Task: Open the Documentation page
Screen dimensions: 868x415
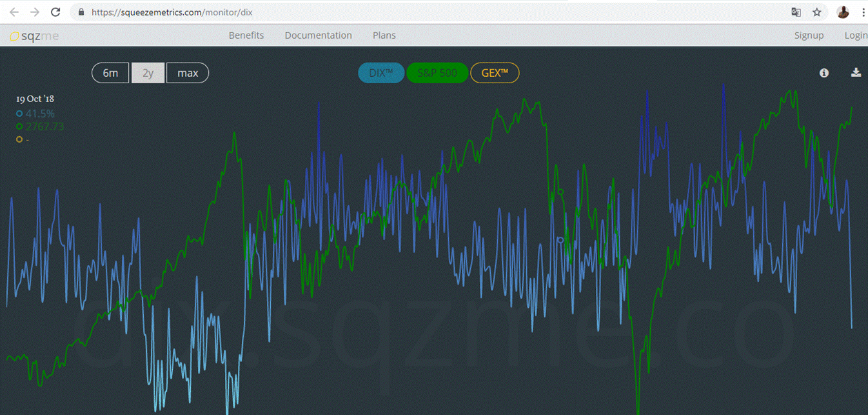Action: pyautogui.click(x=318, y=35)
